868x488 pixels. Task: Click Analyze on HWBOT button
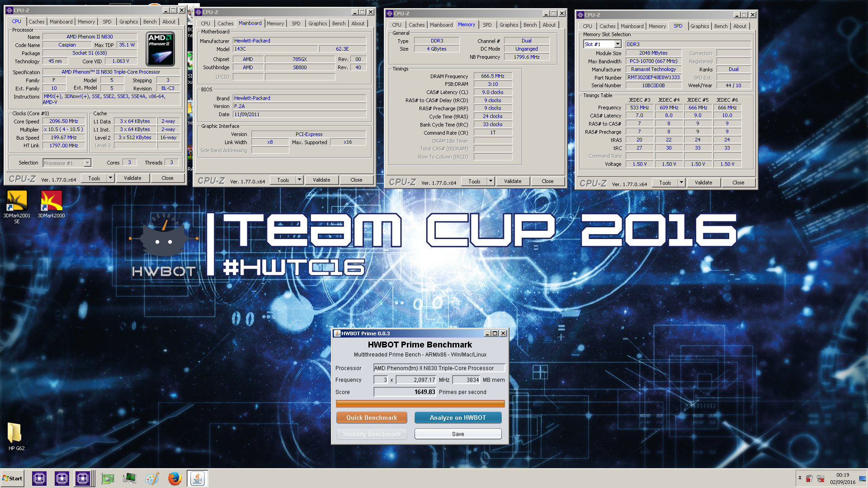point(458,418)
